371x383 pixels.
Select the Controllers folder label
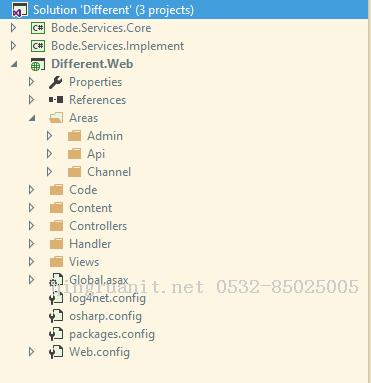pyautogui.click(x=98, y=226)
